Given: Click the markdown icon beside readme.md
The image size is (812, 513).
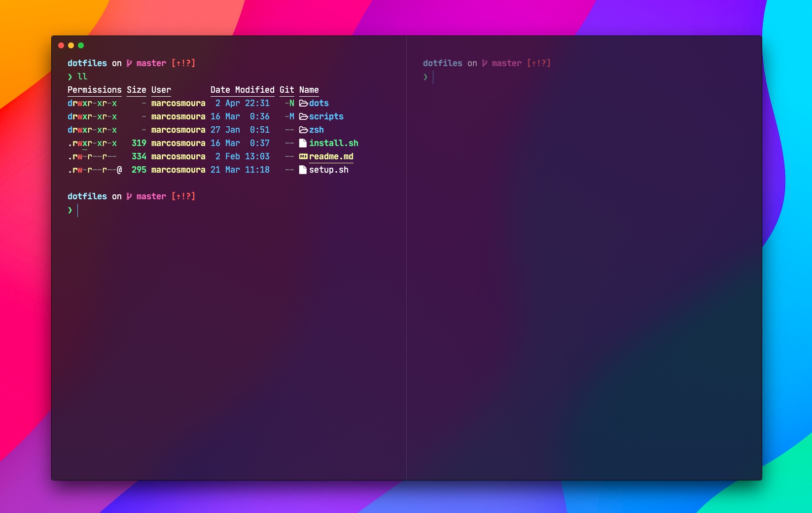Looking at the screenshot, I should pyautogui.click(x=303, y=156).
